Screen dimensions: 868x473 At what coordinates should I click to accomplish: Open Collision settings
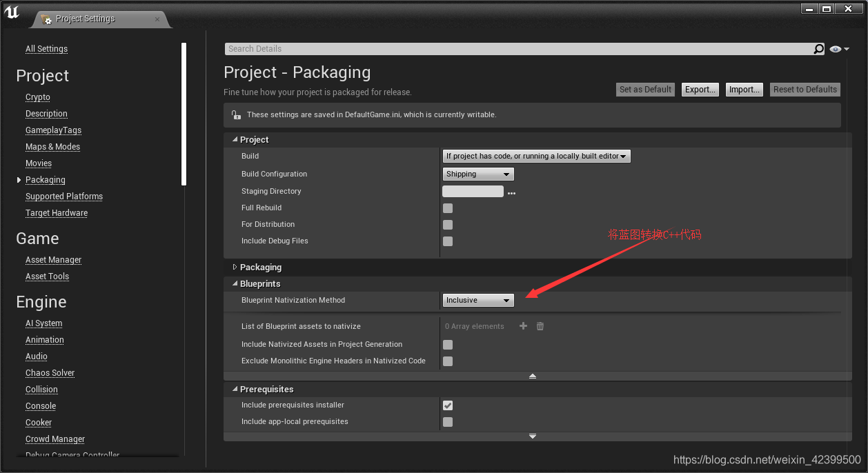click(x=41, y=390)
